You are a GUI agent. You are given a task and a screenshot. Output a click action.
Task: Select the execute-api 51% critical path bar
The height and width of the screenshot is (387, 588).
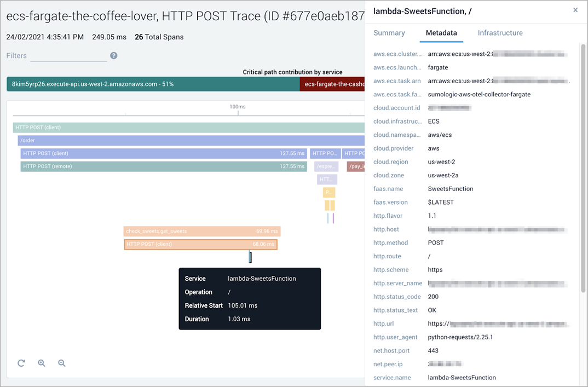[153, 84]
